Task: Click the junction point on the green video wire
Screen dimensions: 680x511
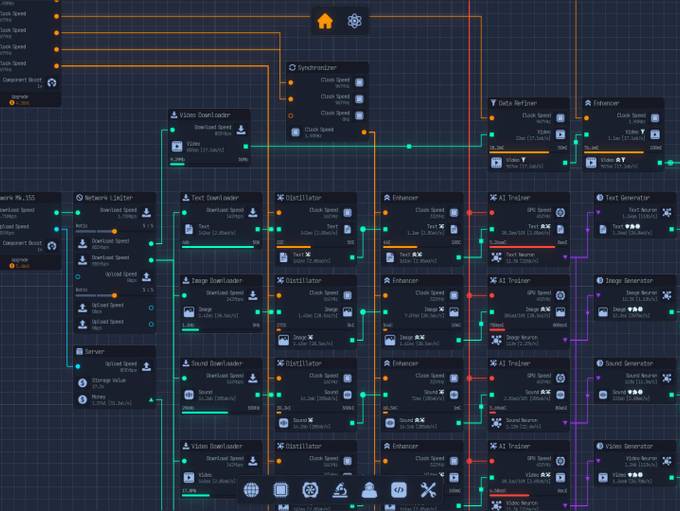Action: (409, 147)
